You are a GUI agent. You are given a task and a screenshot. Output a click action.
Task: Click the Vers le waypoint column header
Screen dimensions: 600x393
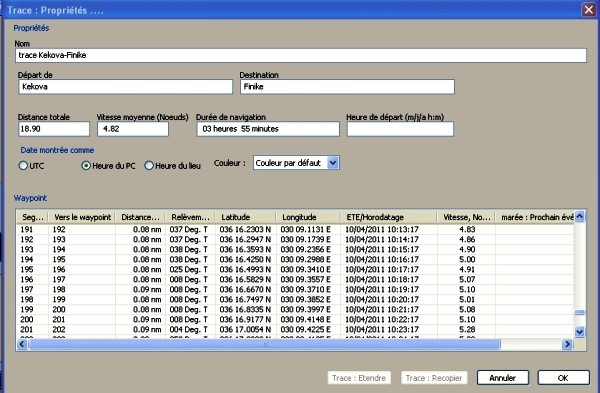coord(82,217)
